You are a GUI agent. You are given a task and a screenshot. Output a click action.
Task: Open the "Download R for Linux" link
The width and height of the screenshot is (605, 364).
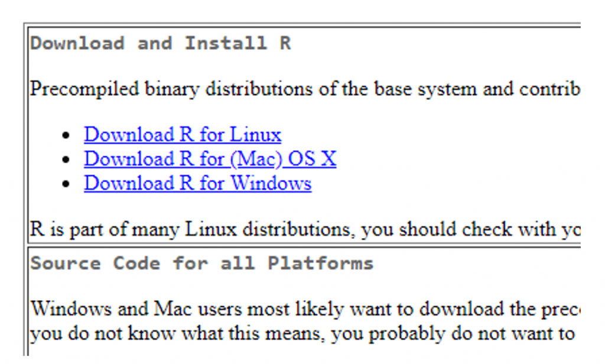[x=182, y=135]
